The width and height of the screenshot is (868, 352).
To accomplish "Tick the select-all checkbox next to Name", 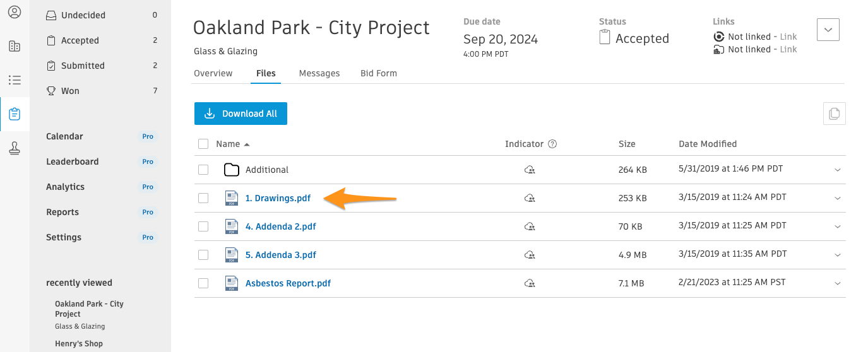I will coord(203,144).
